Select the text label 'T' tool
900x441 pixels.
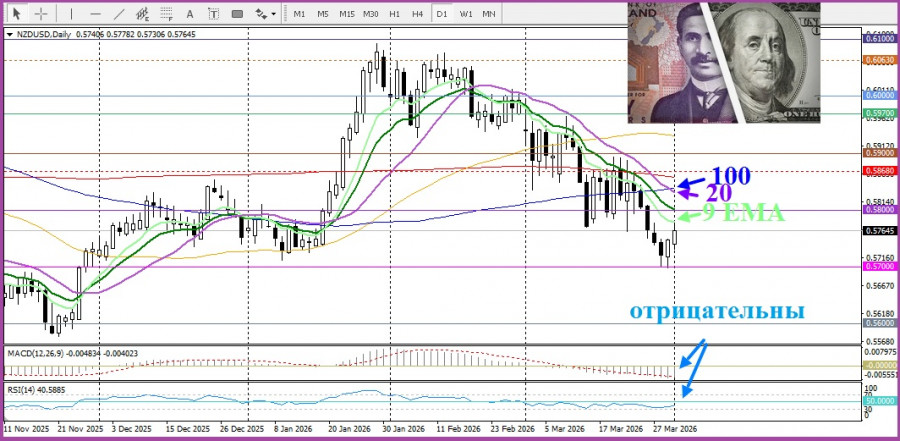click(x=214, y=14)
